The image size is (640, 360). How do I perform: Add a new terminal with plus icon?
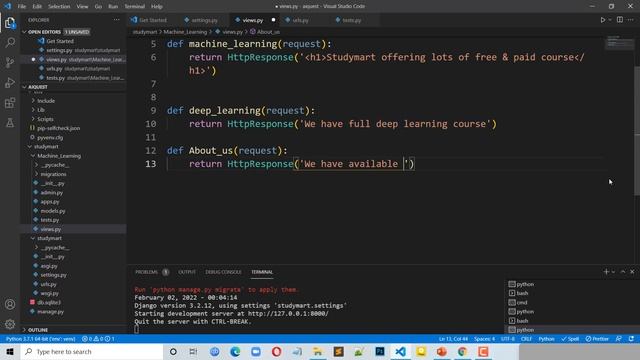coord(606,272)
